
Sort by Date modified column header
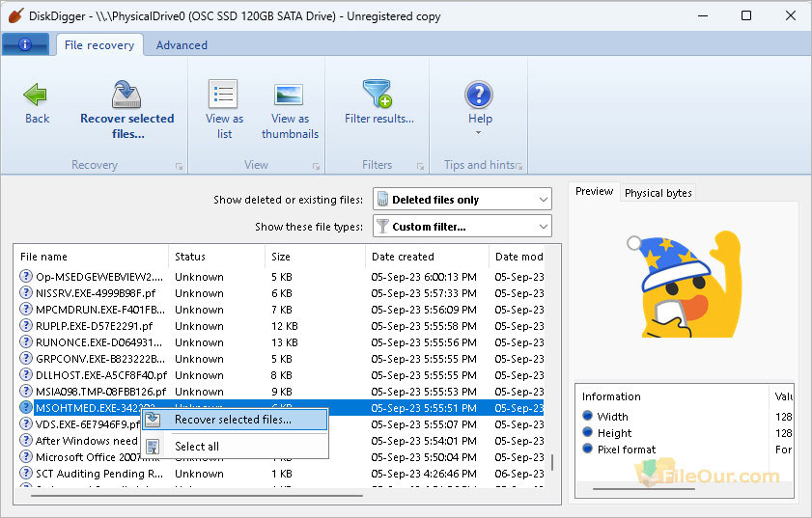pos(518,257)
